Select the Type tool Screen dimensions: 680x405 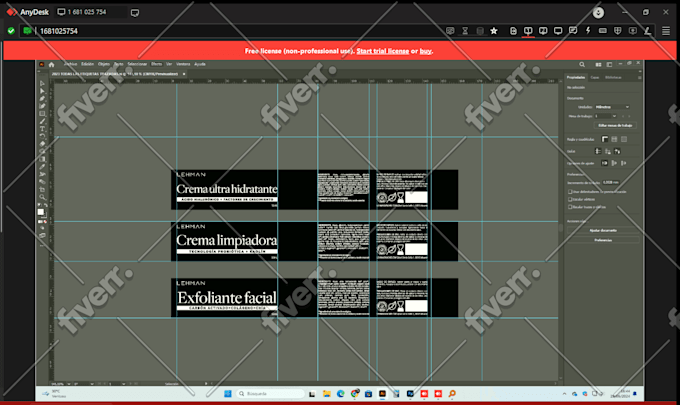[42, 129]
